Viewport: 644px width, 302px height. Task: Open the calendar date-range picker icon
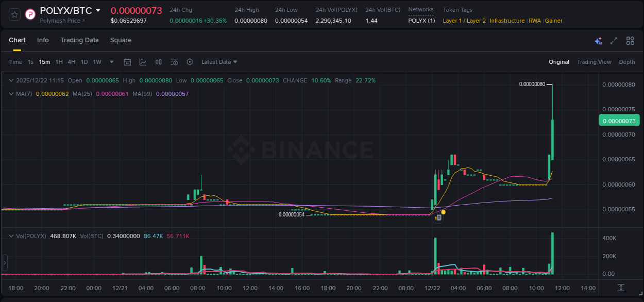click(x=127, y=62)
